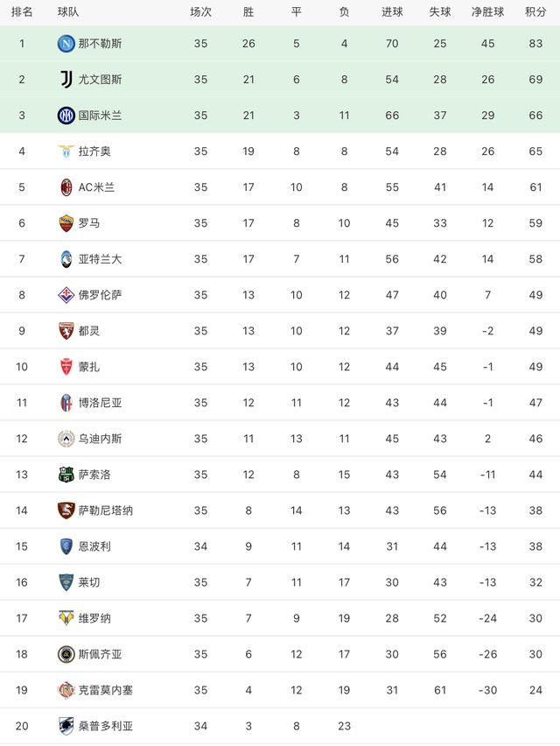Click the Inter Milan (国际米兰) badge
Viewport: 560px width, 746px height.
66,115
